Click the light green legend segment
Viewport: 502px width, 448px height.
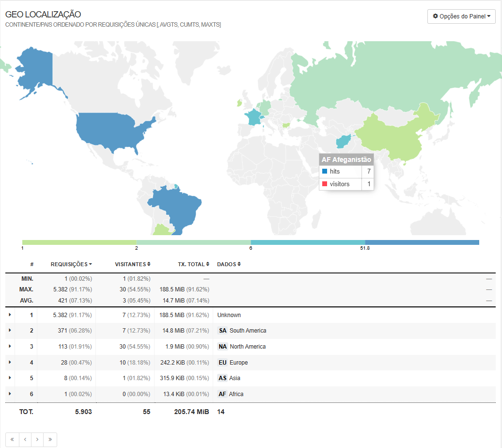tap(79, 242)
